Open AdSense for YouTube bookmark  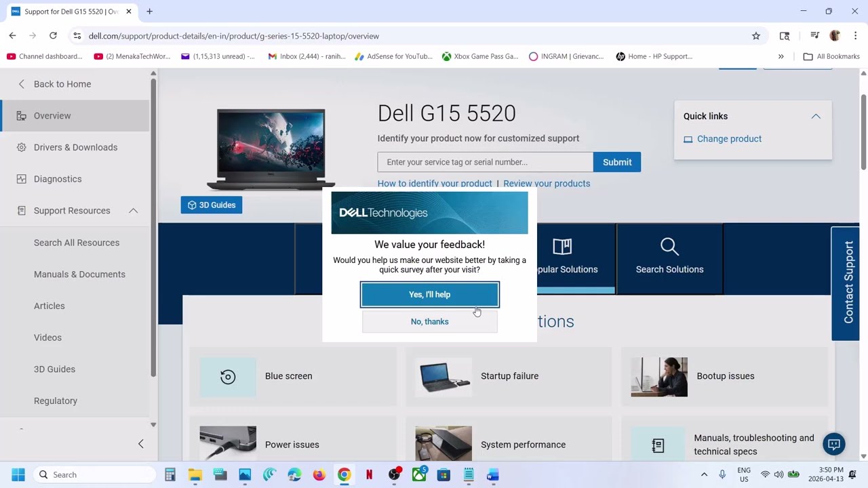pos(394,56)
